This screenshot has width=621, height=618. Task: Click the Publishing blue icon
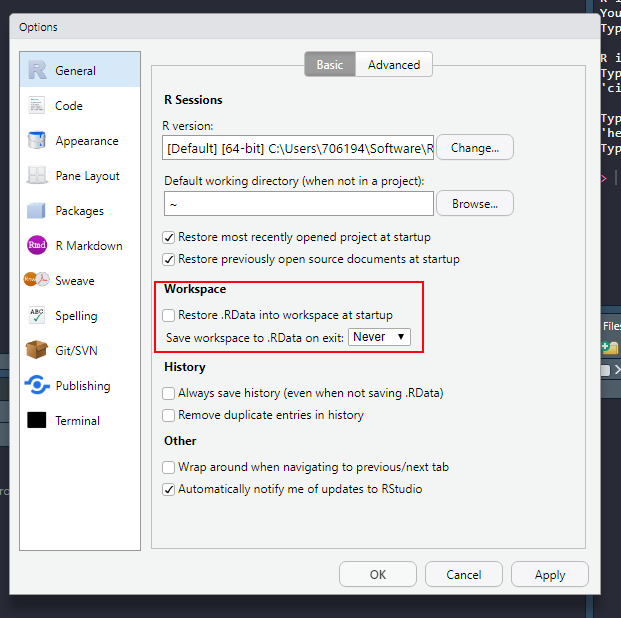[37, 385]
